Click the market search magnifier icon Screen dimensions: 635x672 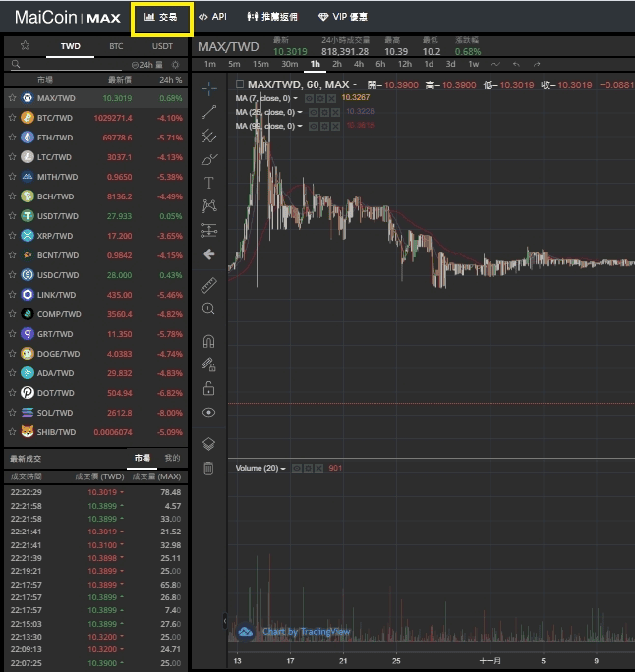point(16,64)
